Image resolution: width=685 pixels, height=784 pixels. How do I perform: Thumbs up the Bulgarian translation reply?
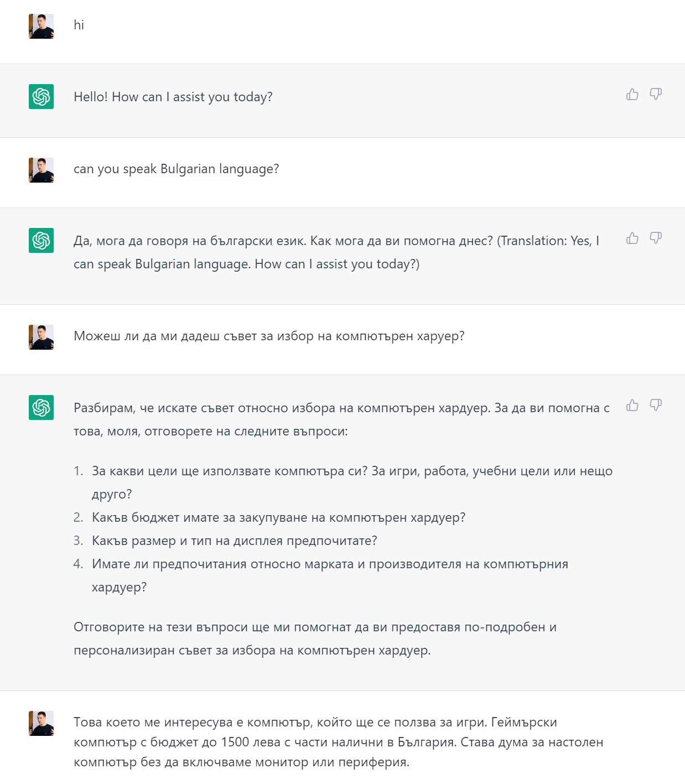(x=632, y=238)
